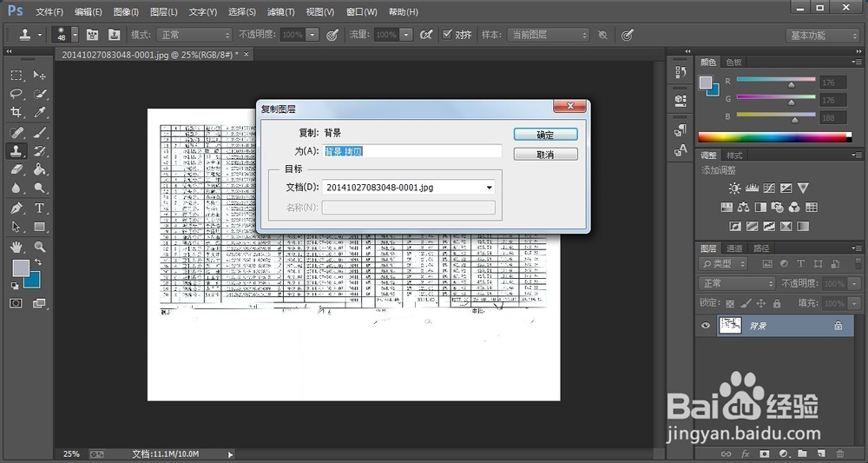Swap foreground and background colors
This screenshot has height=463, width=868.
37,261
